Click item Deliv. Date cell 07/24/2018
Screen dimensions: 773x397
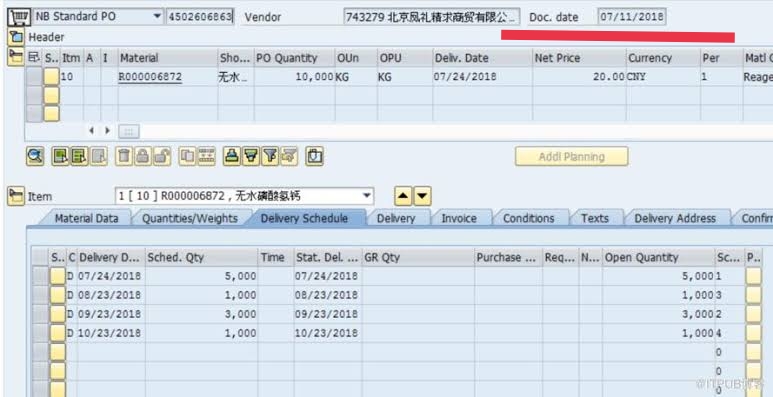(482, 77)
